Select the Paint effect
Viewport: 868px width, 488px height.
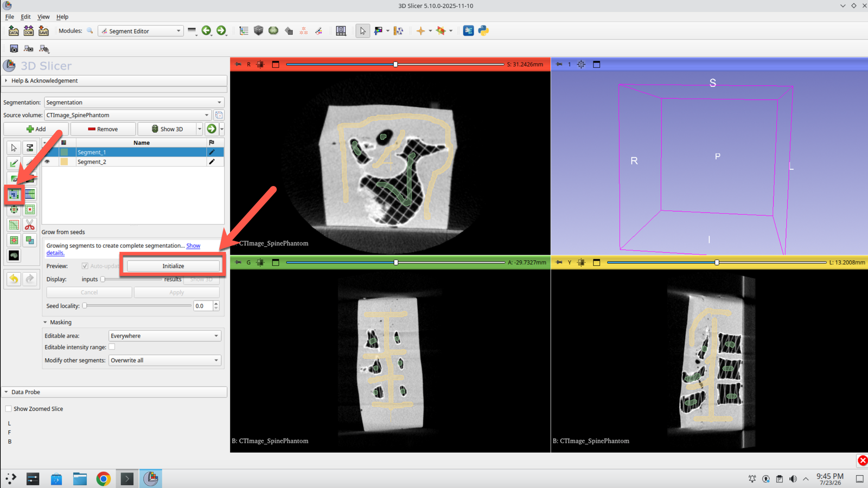(14, 163)
